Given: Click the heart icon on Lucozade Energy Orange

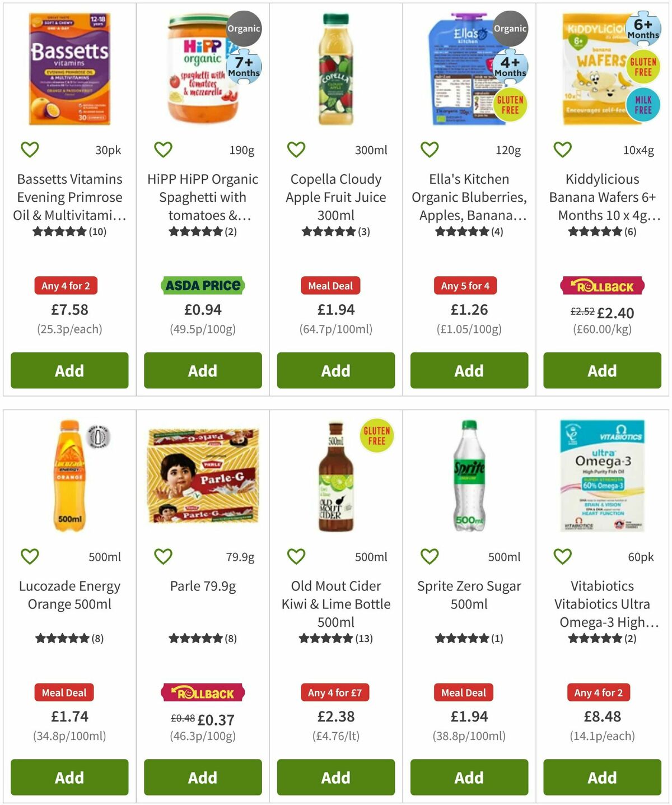Looking at the screenshot, I should coord(29,556).
